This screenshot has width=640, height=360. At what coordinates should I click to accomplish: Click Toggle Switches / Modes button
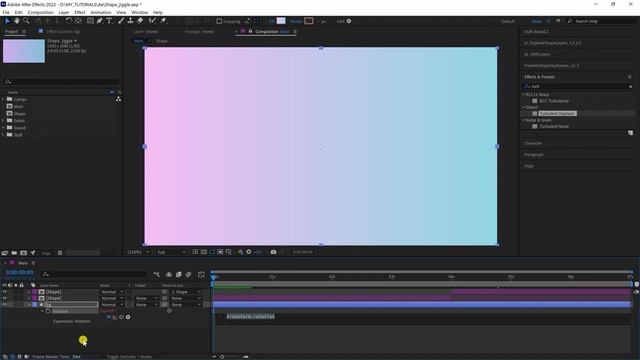(x=129, y=357)
